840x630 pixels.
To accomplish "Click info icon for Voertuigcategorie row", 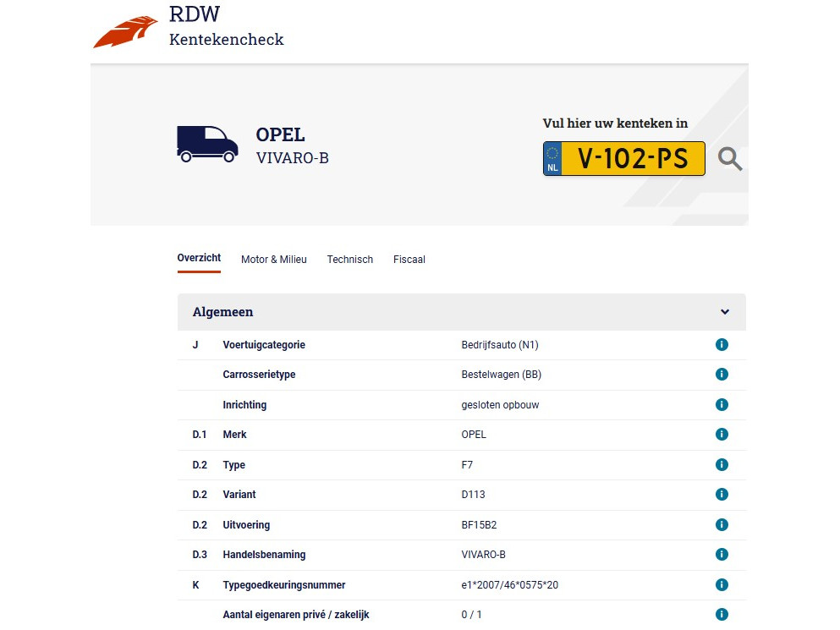I will pos(722,345).
